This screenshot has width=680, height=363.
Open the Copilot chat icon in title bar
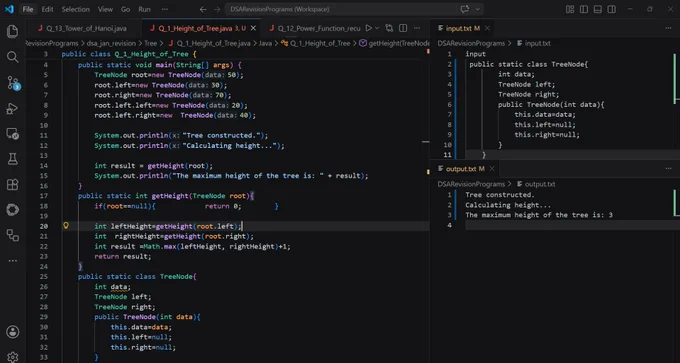pyautogui.click(x=464, y=9)
